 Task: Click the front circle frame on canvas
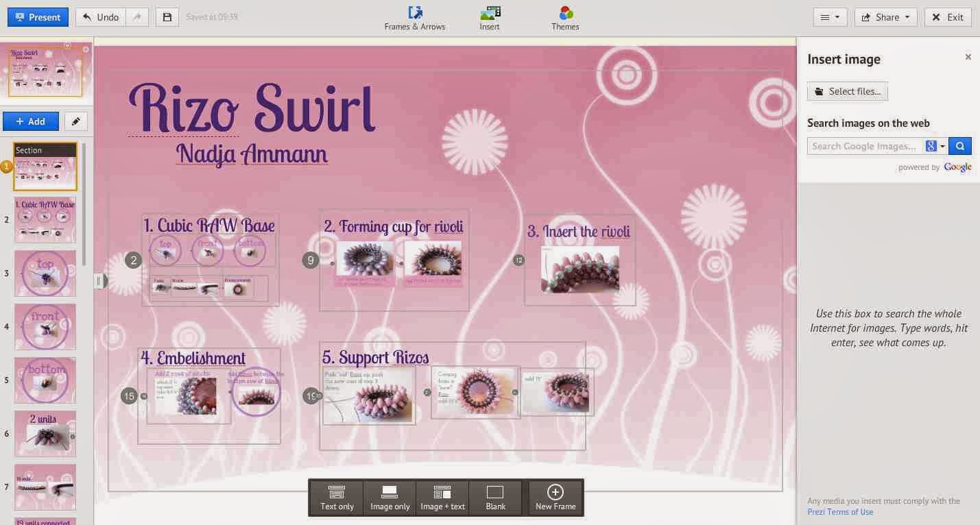207,250
